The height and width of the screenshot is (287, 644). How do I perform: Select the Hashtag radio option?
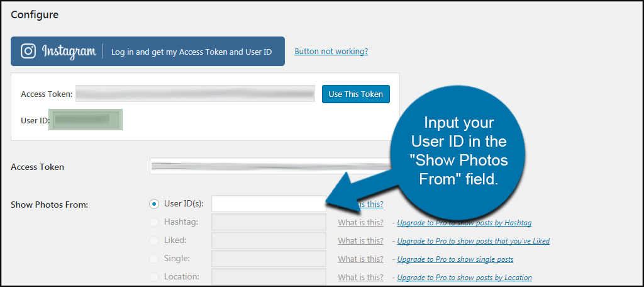(154, 222)
